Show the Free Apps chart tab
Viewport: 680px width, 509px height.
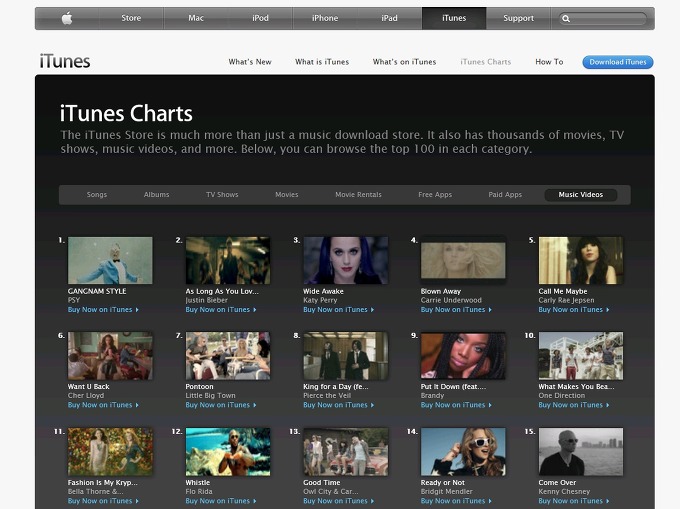pos(435,195)
